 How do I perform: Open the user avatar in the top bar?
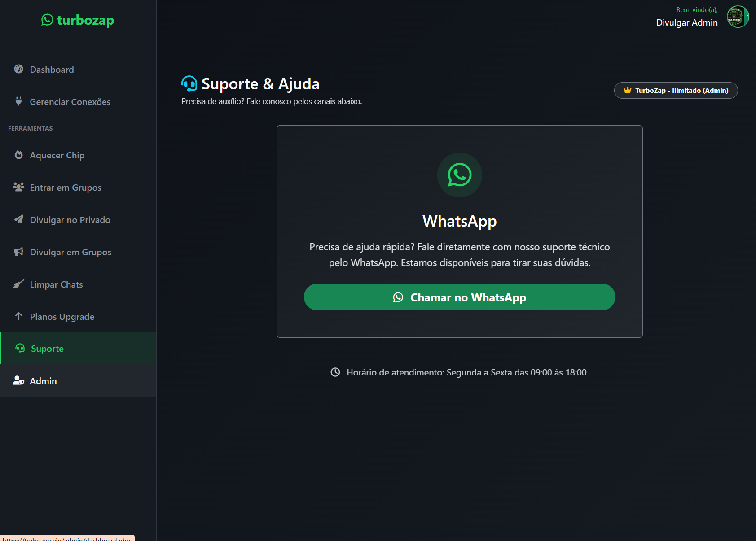738,17
